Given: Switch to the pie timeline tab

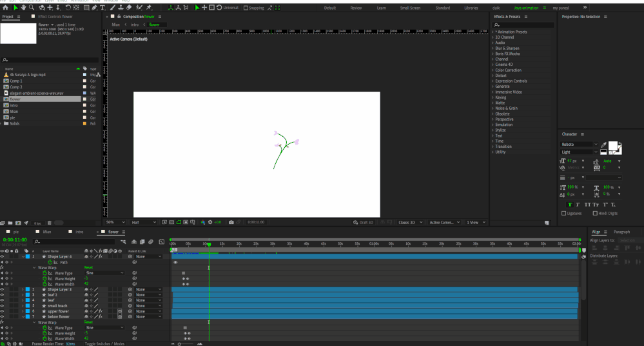Looking at the screenshot, I should tap(16, 232).
